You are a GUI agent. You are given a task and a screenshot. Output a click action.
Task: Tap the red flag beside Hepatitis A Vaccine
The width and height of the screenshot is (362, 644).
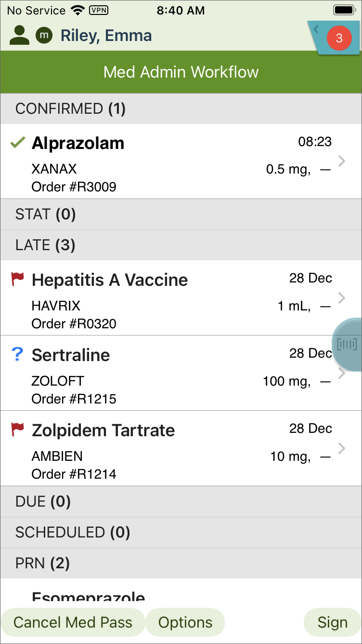[18, 279]
